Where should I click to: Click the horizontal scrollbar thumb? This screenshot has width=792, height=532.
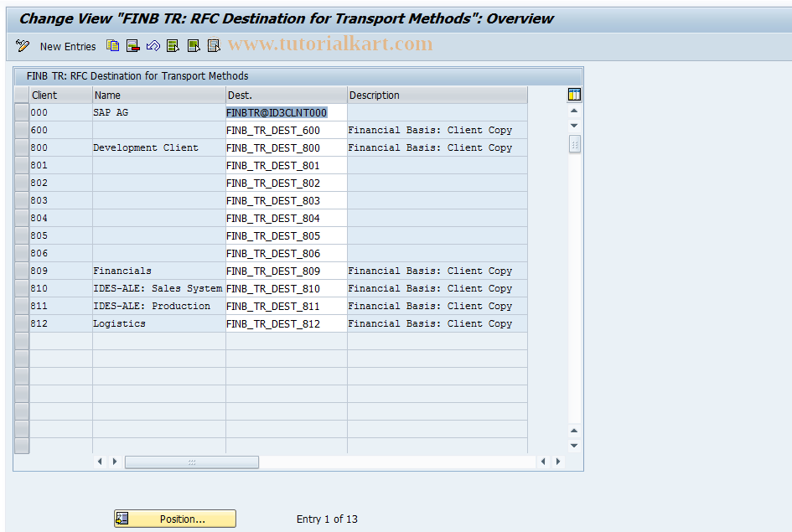coord(192,462)
